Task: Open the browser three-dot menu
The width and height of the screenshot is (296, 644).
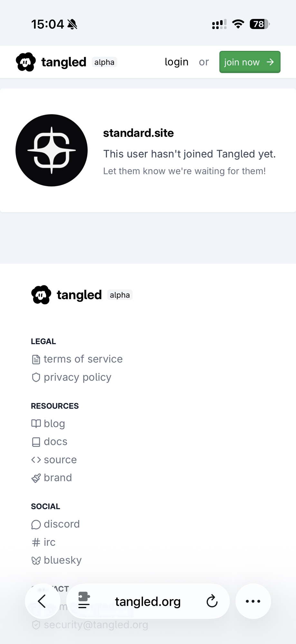Action: [x=253, y=601]
